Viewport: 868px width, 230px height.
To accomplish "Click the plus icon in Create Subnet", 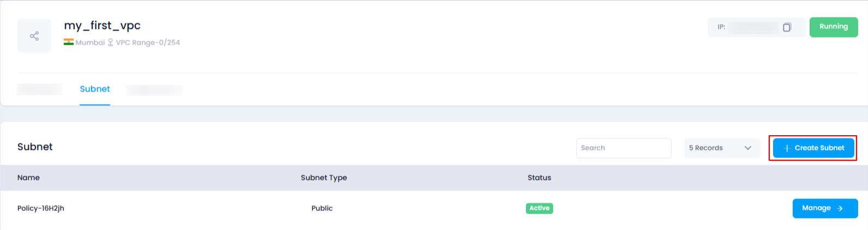I will click(787, 148).
